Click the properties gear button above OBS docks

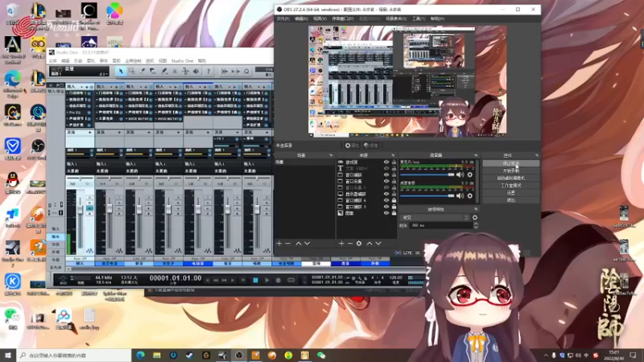coord(352,146)
